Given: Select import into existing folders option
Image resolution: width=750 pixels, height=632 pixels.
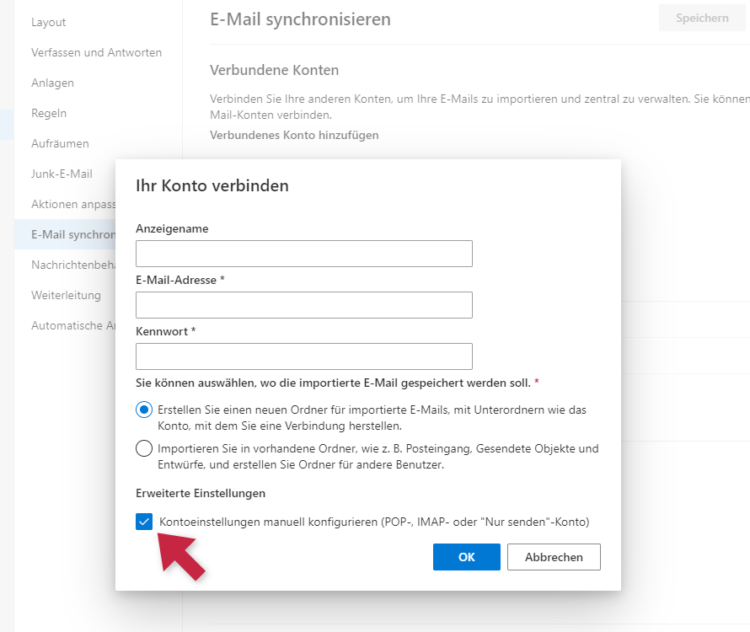Looking at the screenshot, I should pyautogui.click(x=144, y=449).
